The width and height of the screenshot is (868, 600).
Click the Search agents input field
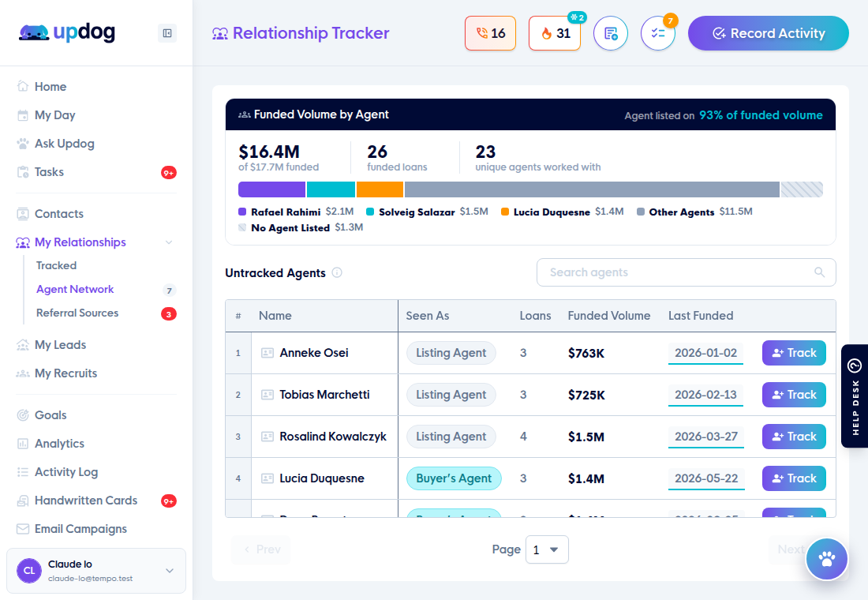686,272
